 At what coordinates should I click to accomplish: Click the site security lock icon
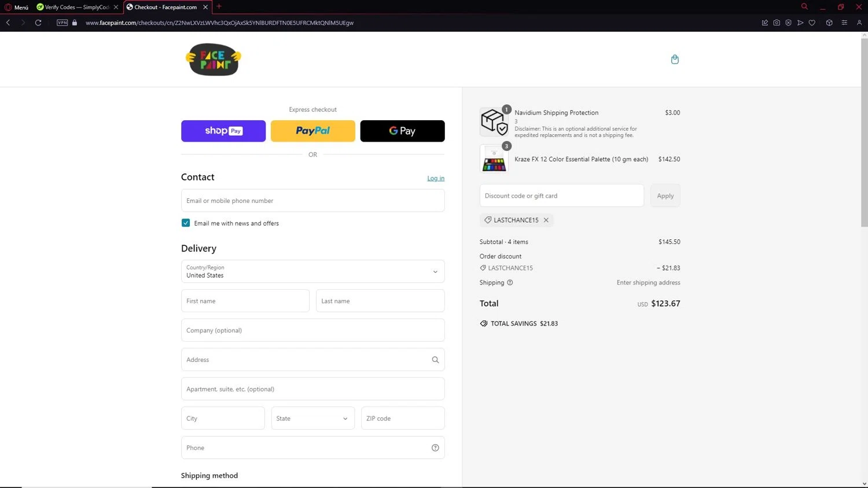tap(75, 23)
